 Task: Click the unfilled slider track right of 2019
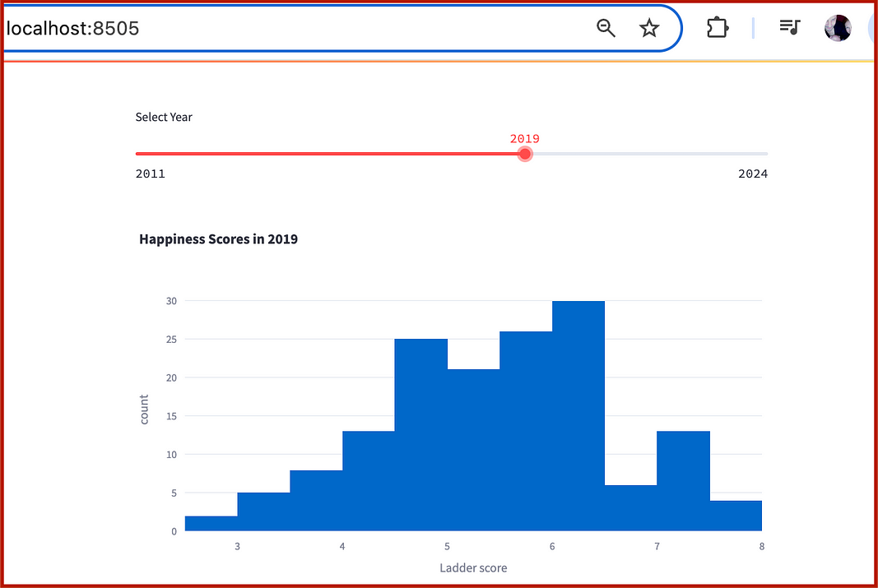(x=649, y=154)
